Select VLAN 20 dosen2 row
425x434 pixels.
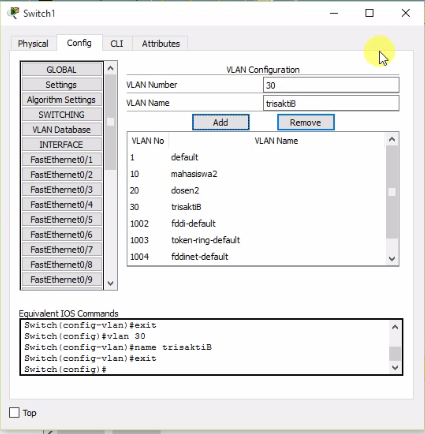257,190
